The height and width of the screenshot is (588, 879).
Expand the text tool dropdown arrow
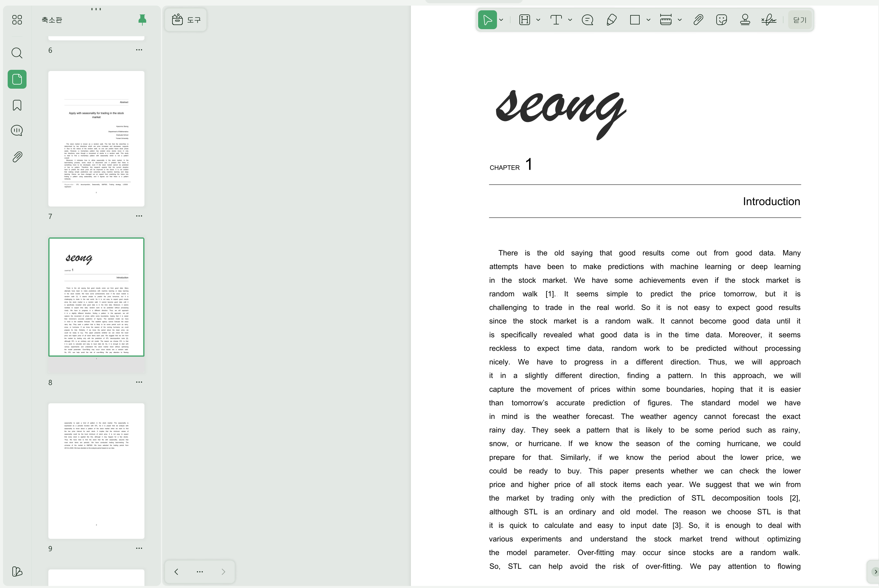tap(570, 19)
